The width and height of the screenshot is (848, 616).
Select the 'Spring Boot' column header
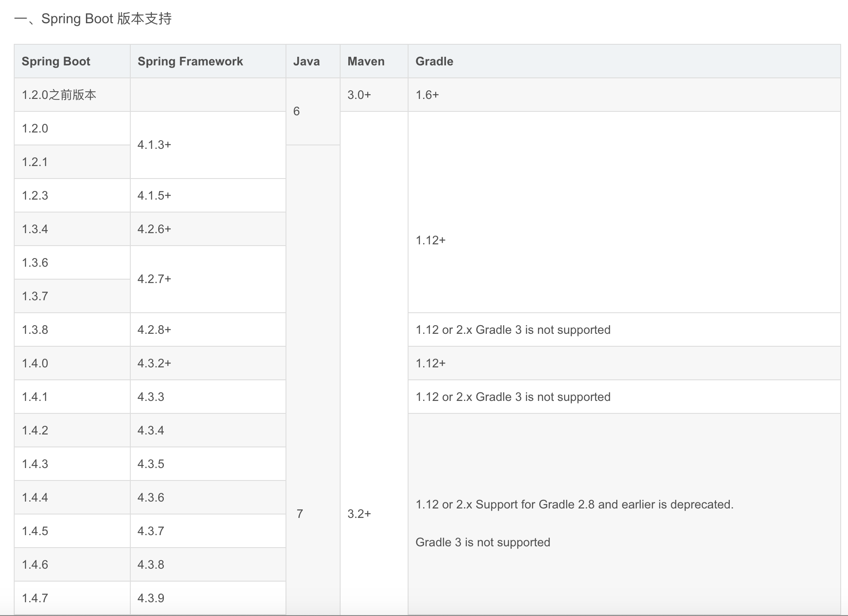[72, 61]
